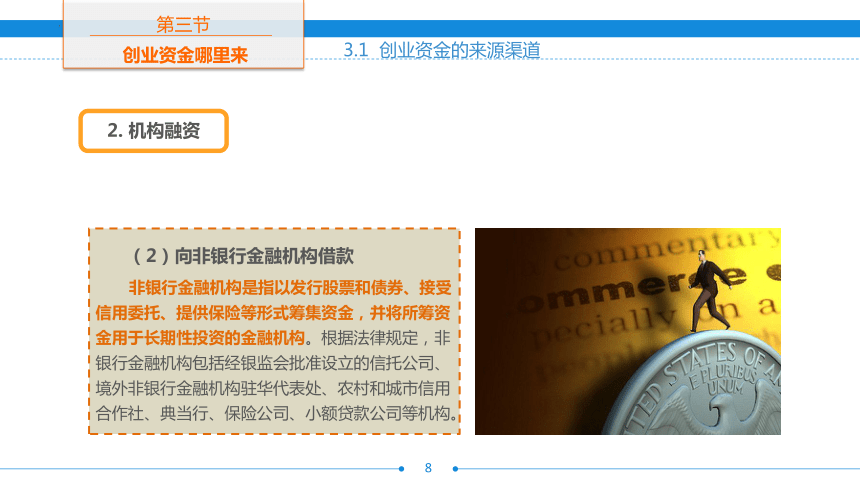Click the page number 8
The height and width of the screenshot is (484, 860).
pos(428,468)
